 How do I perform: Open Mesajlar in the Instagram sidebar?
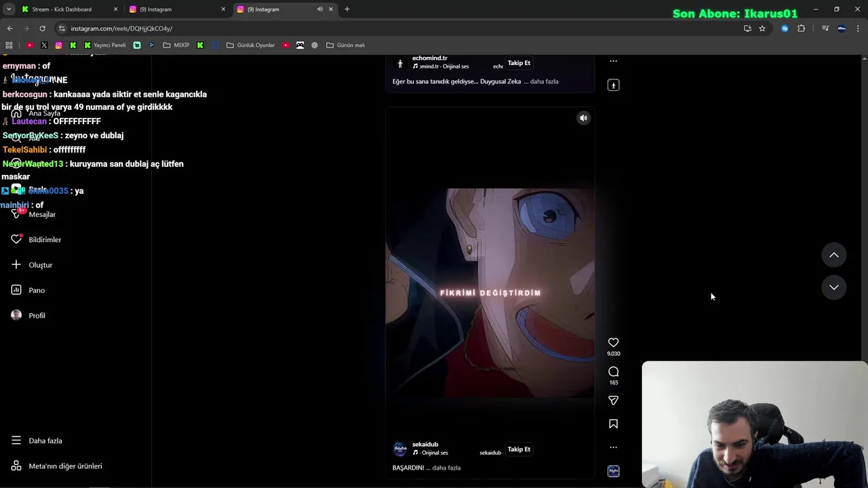34,214
